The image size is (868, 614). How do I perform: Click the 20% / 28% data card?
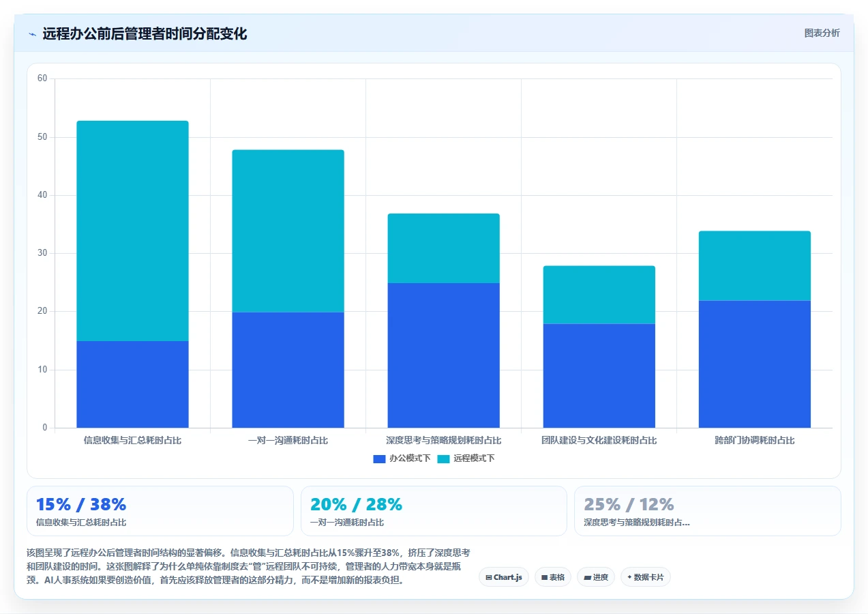coord(434,511)
